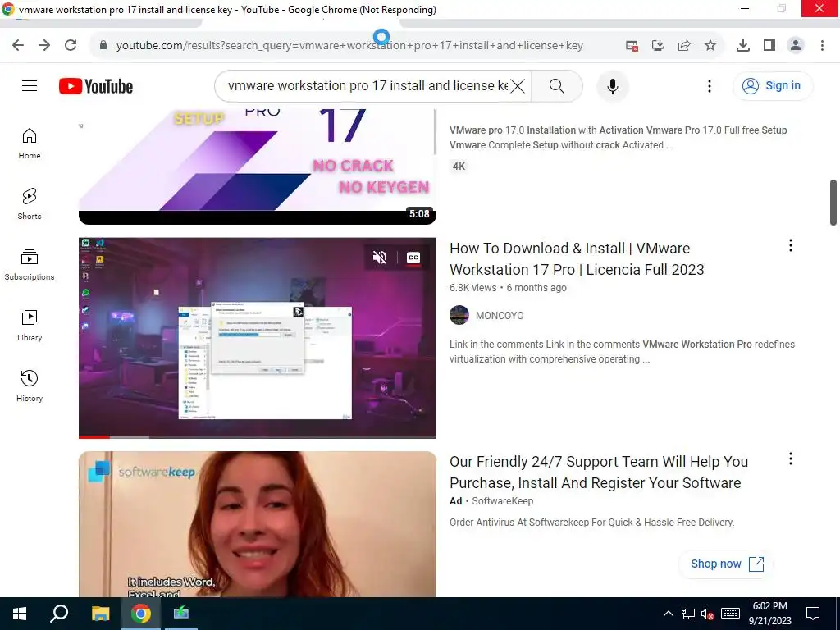Screen dimensions: 840x630
Task: Click the blocked media icon in address bar
Action: 632,46
